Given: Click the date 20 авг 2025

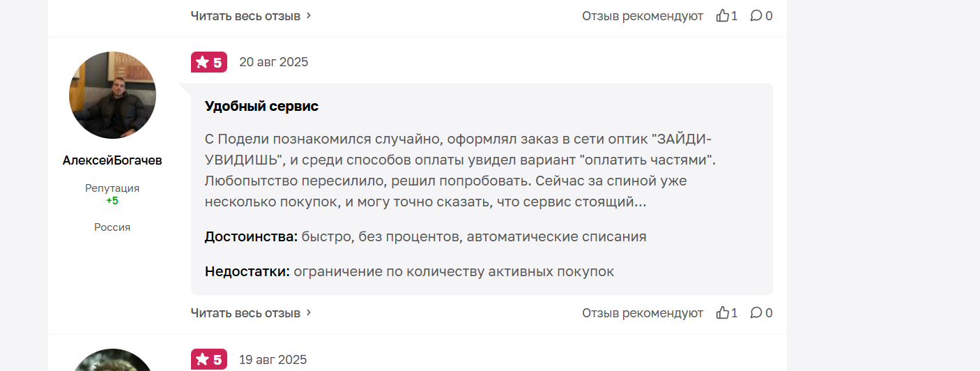Looking at the screenshot, I should pos(273,62).
